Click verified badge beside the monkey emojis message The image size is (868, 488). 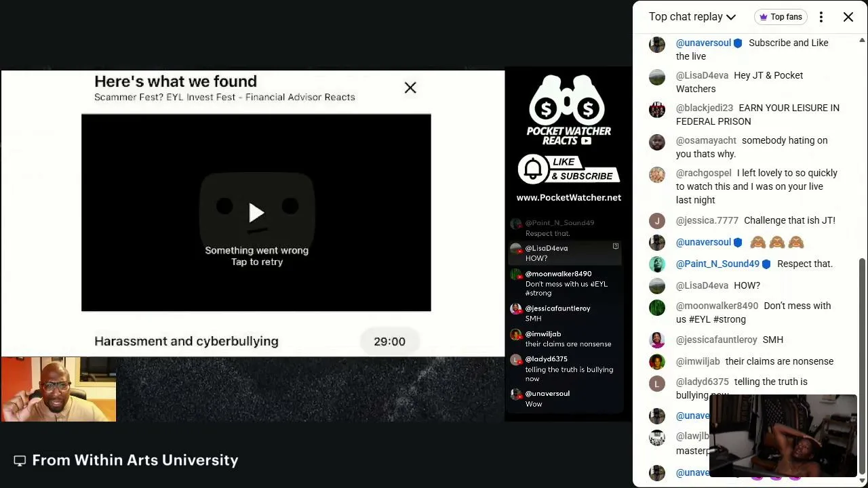[x=738, y=242]
